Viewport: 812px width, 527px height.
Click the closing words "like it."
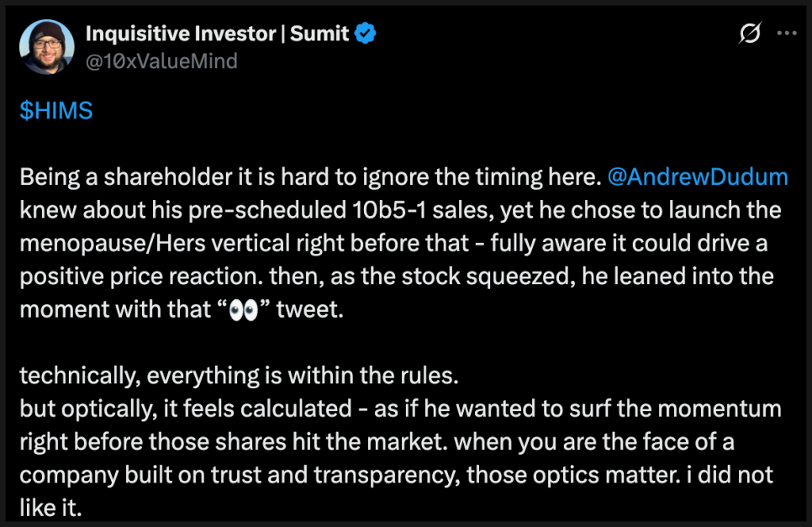[x=56, y=507]
